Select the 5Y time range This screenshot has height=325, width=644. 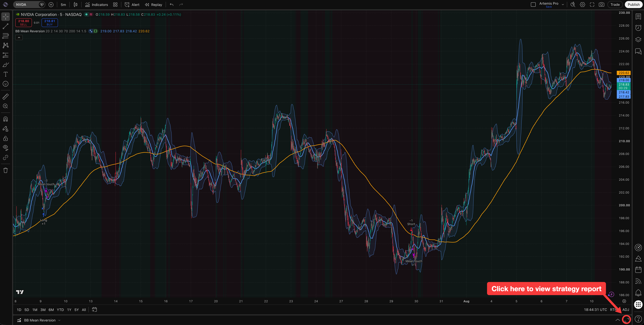click(76, 310)
